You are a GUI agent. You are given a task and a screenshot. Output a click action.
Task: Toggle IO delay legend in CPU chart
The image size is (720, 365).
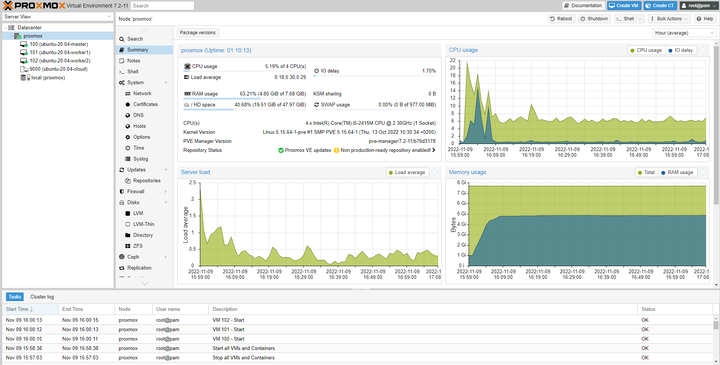pos(681,50)
